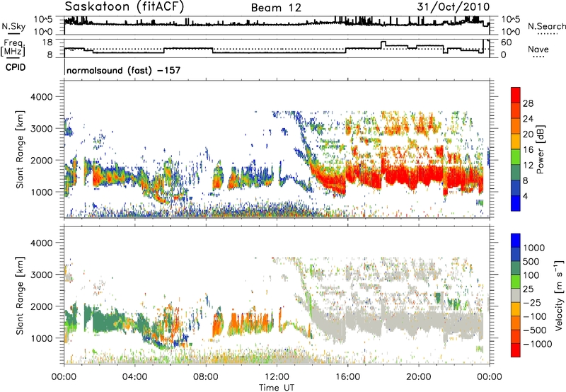The height and width of the screenshot is (392, 566).
Task: Click the red segment of the Power colorbar
Action: [x=516, y=95]
